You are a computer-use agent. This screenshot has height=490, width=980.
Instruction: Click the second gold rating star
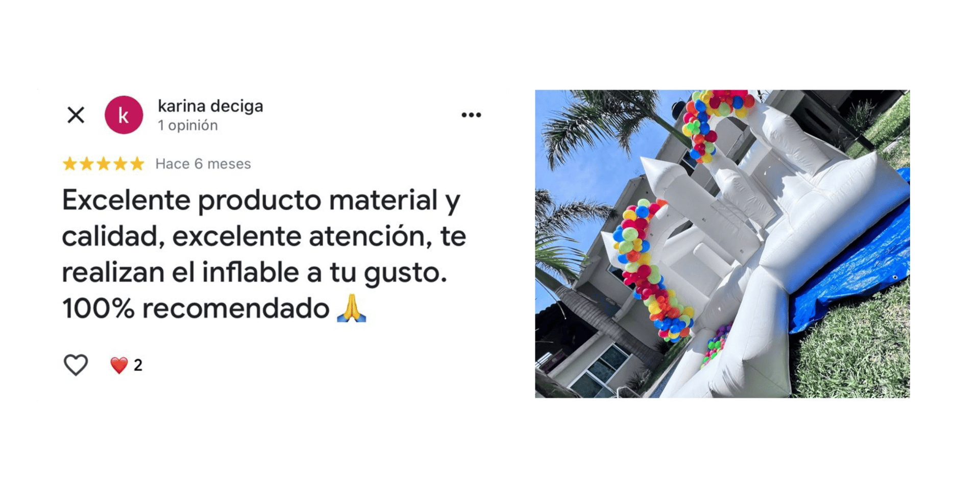pyautogui.click(x=87, y=164)
